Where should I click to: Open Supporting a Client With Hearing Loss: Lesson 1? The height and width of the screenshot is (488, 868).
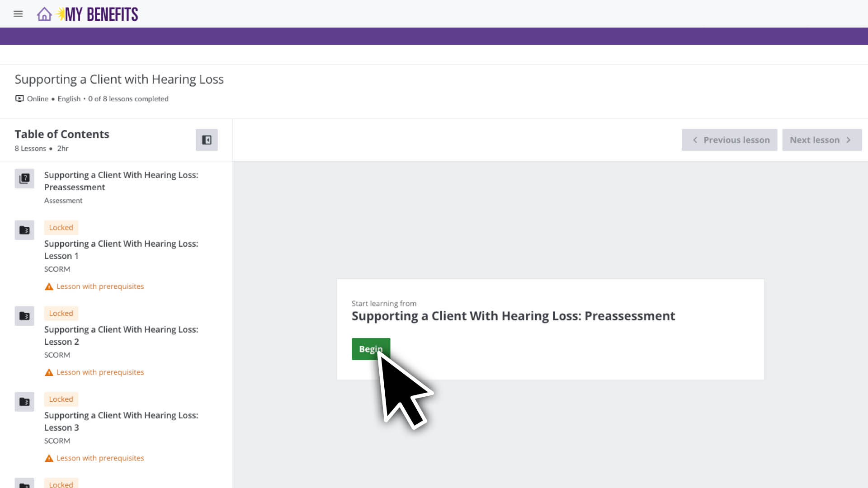click(121, 249)
